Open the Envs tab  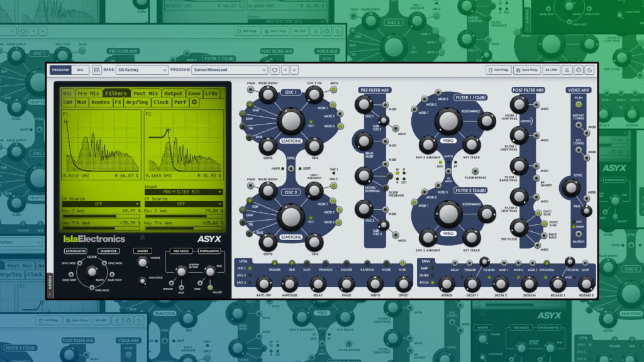[x=194, y=93]
